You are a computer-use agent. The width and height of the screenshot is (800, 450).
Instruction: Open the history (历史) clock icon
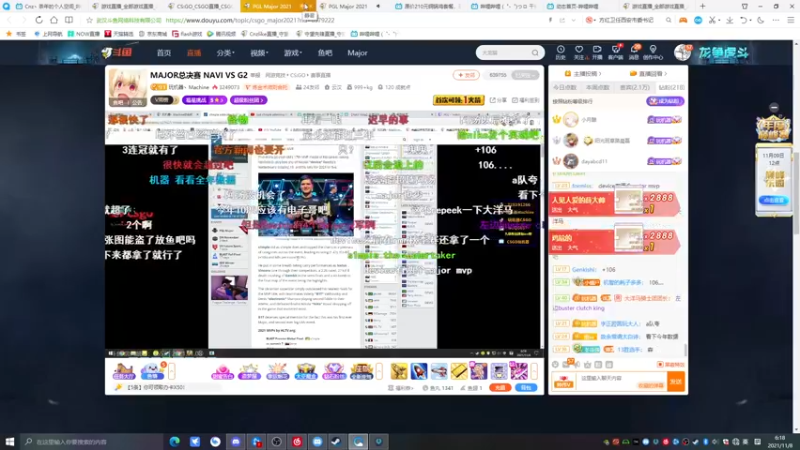[560, 49]
